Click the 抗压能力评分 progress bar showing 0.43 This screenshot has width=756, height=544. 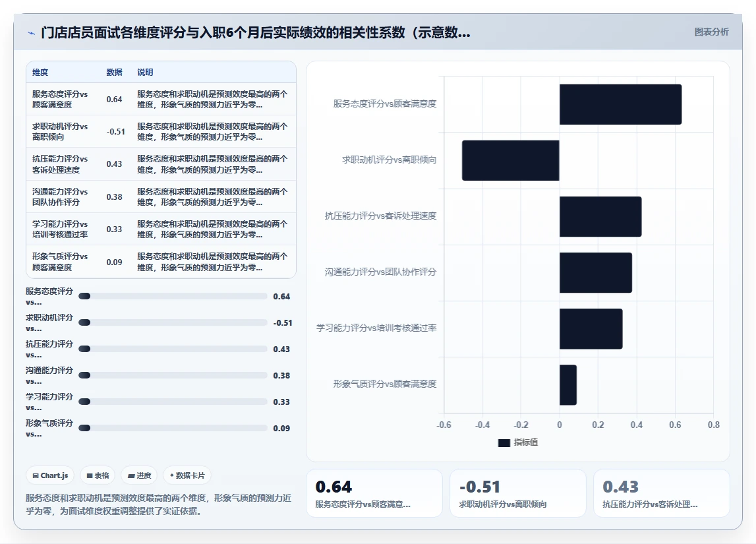173,349
